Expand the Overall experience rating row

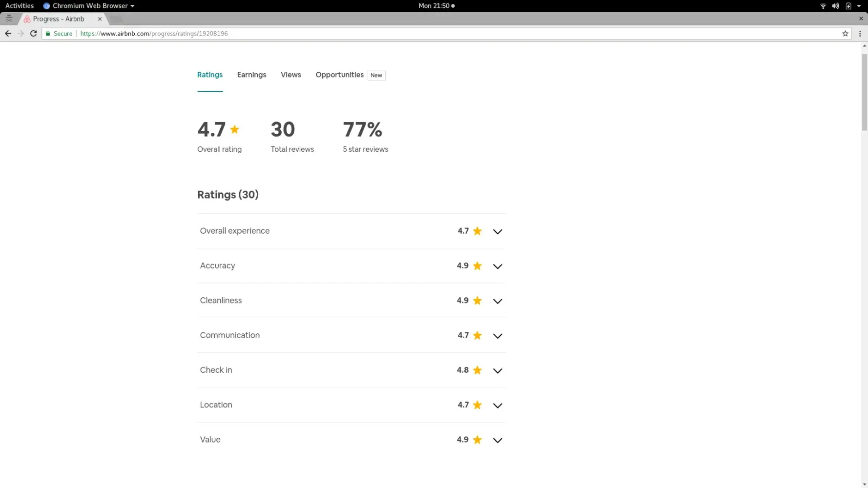(497, 231)
